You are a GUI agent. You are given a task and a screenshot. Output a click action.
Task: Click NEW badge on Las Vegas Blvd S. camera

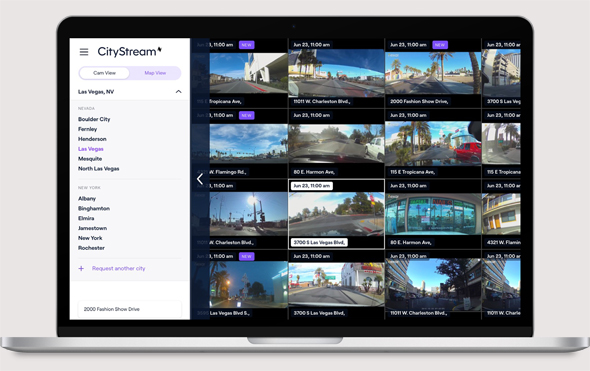point(246,256)
